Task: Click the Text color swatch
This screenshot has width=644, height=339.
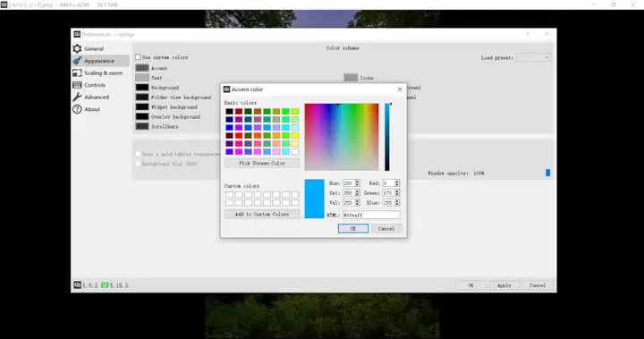Action: pos(142,78)
